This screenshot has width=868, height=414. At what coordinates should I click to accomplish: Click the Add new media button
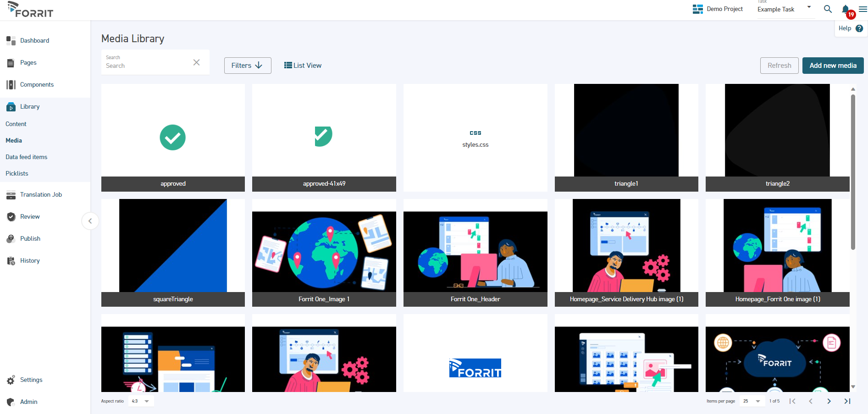(833, 66)
